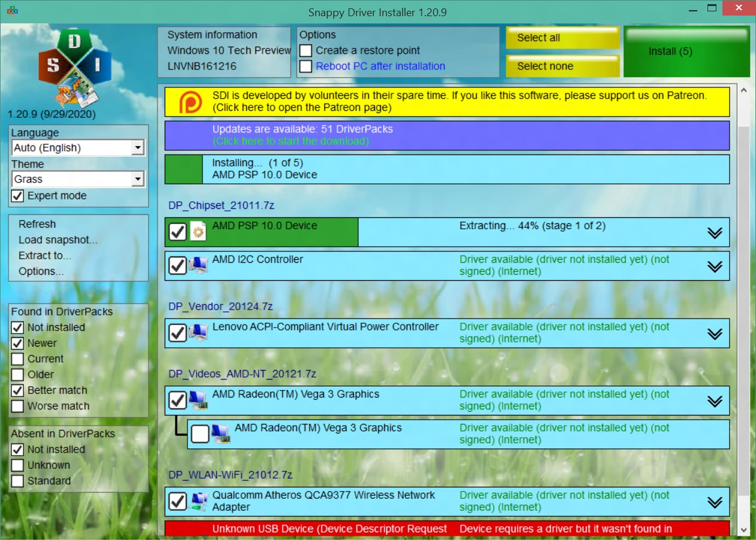
Task: Uncheck Not installed under Absent in DriverPacks
Action: (18, 450)
